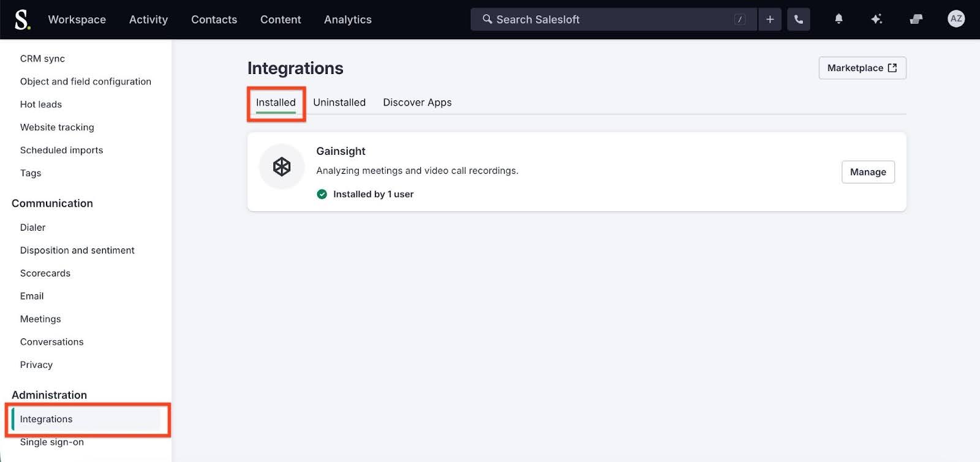Screen dimensions: 980x462
Task: Open Object and field configuration
Action: [x=86, y=81]
